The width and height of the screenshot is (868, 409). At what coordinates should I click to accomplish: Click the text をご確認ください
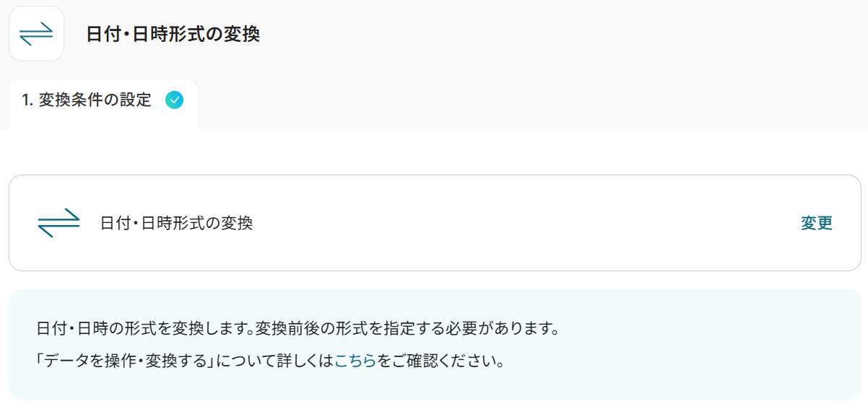point(440,361)
